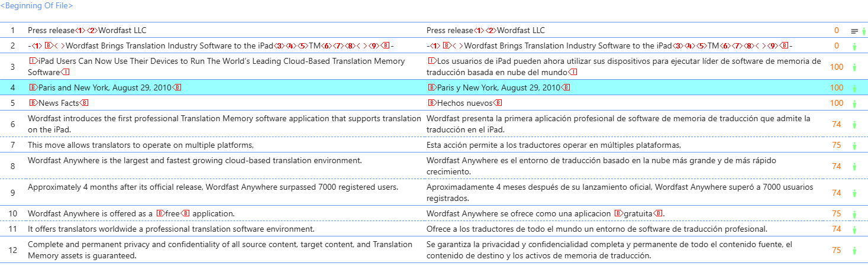Click the score 100 on the News Facts row

(837, 103)
